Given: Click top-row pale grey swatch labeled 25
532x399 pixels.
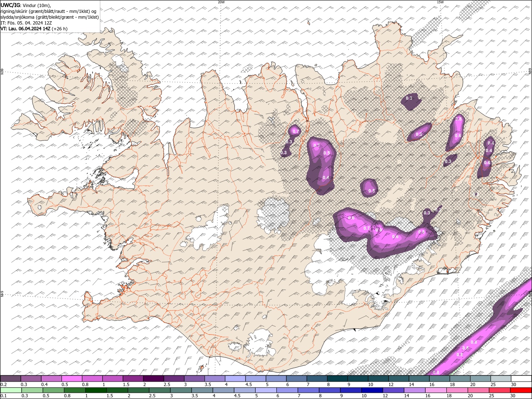Looking at the screenshot, I should coord(500,378).
